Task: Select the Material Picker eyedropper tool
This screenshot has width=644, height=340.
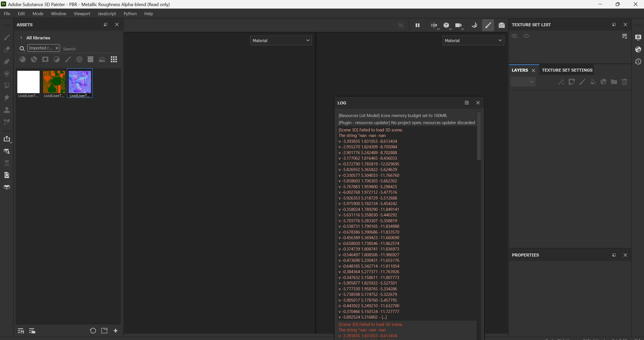Action: pos(7,122)
